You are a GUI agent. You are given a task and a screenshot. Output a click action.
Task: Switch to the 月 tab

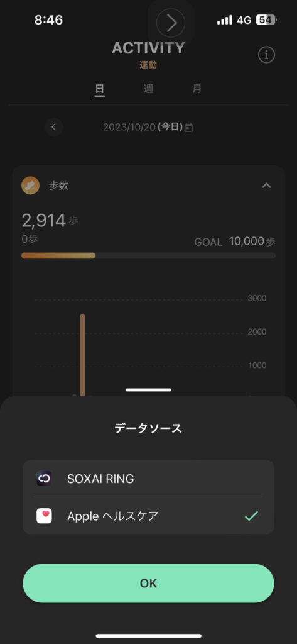(197, 88)
